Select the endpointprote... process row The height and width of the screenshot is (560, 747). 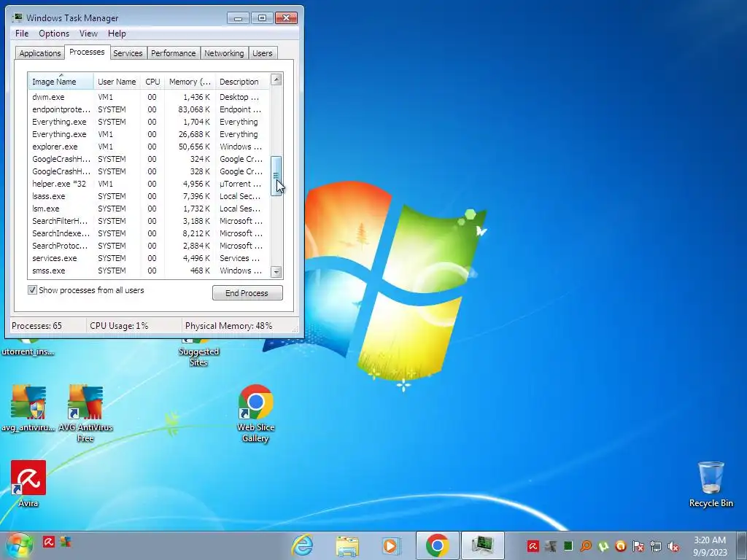[149, 109]
